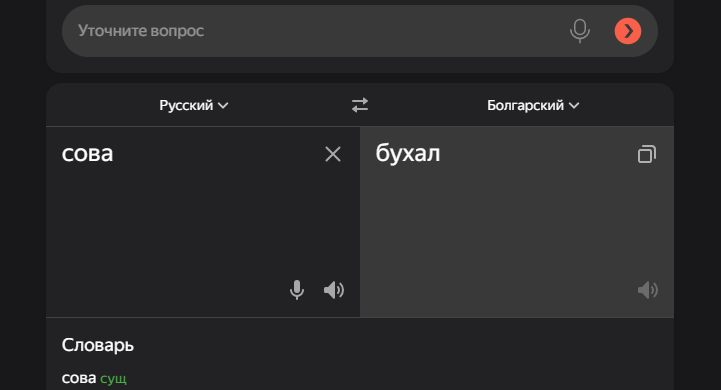Viewport: 721px width, 390px height.
Task: Start voice input in the source text panel
Action: pyautogui.click(x=297, y=290)
